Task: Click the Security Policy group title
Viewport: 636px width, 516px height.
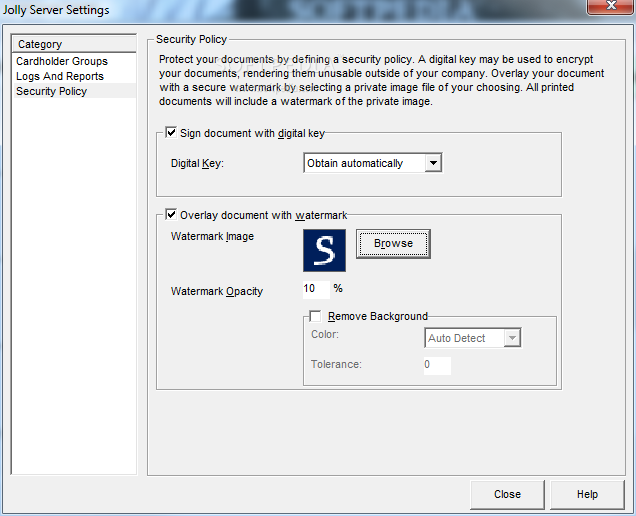Action: tap(191, 39)
